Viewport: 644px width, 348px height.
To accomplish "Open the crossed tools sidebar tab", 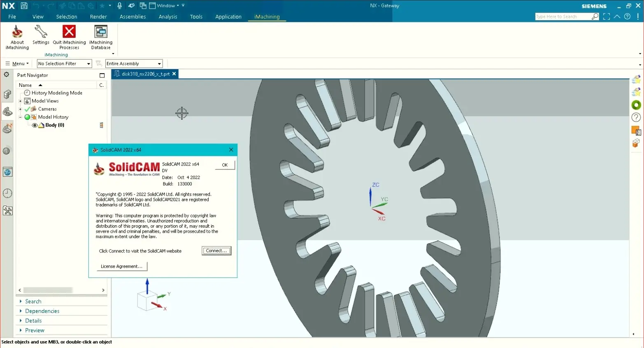I will (7, 211).
